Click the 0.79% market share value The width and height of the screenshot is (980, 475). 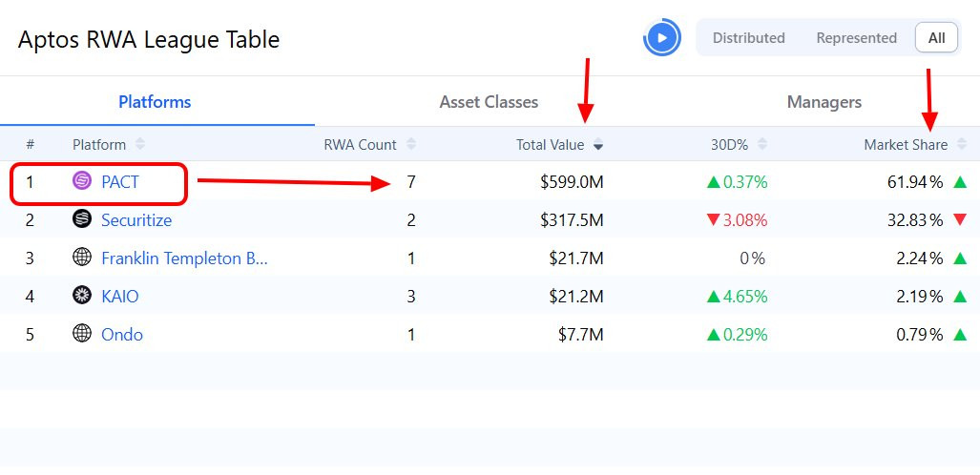(919, 335)
